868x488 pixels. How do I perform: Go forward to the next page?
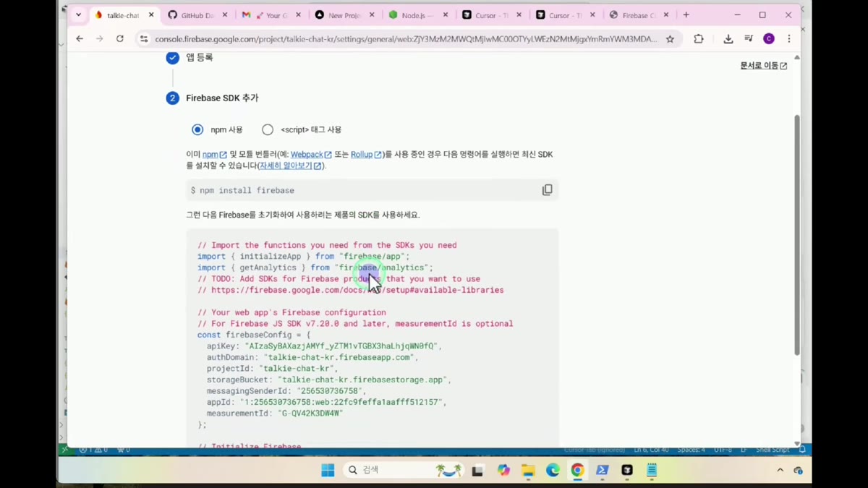(99, 39)
